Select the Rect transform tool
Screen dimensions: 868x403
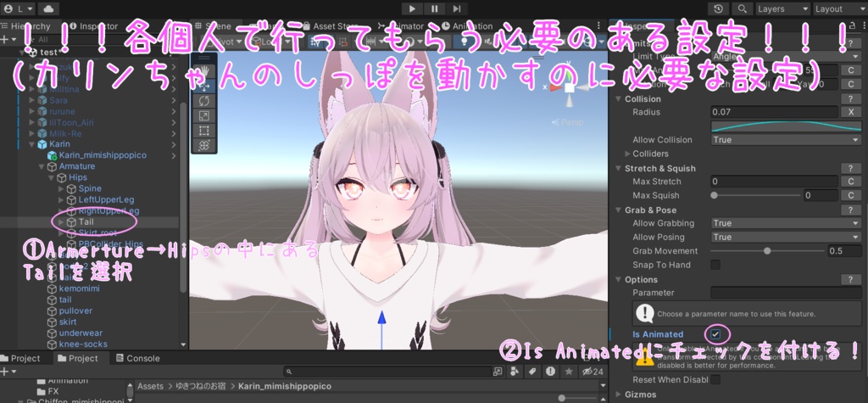[204, 131]
